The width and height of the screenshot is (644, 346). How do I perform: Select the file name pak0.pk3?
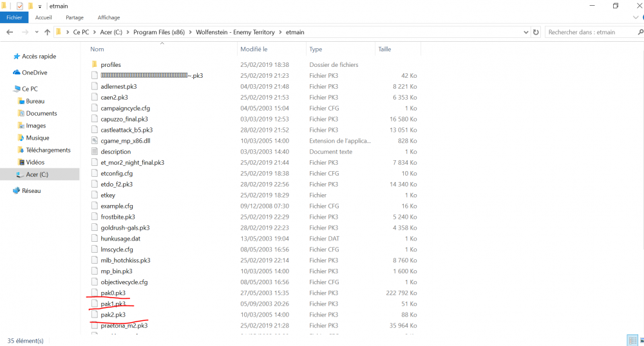113,293
